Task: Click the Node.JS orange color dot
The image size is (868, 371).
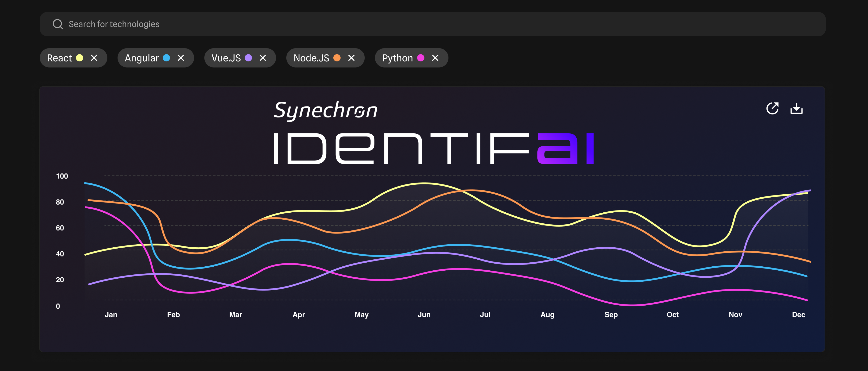Action: pos(337,58)
